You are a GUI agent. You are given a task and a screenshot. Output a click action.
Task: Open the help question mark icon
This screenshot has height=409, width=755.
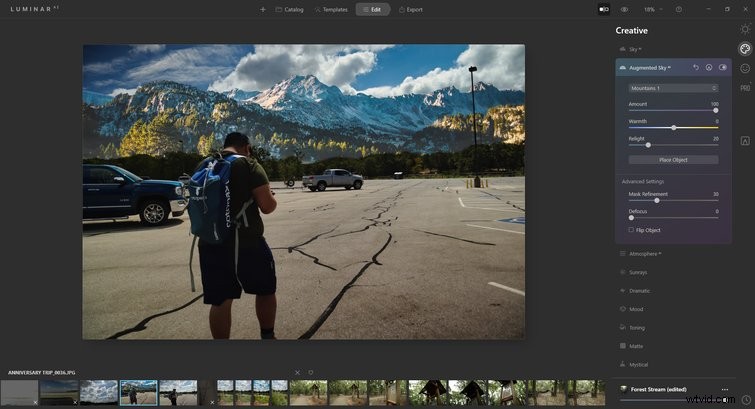click(x=678, y=9)
